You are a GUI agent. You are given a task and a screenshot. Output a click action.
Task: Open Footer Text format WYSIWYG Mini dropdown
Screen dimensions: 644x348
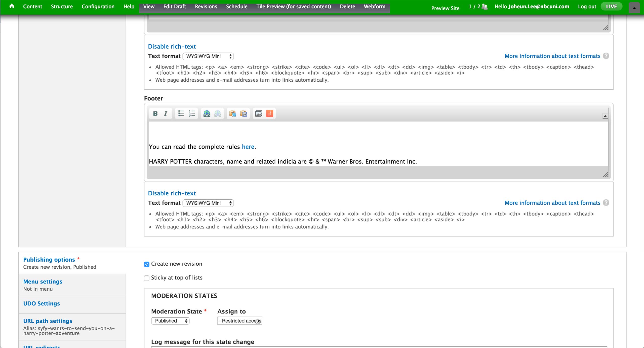(x=208, y=203)
